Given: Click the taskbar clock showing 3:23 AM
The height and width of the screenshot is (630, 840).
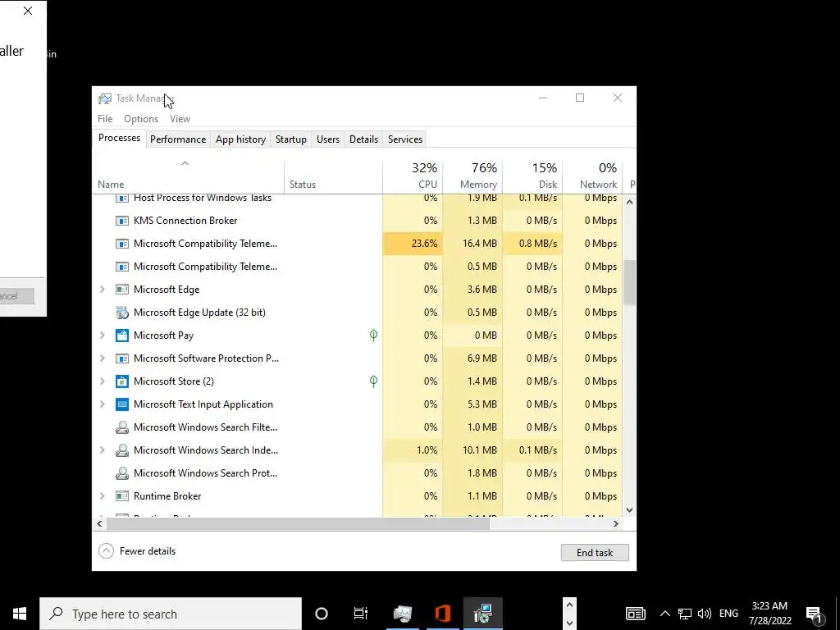Looking at the screenshot, I should pos(769,614).
